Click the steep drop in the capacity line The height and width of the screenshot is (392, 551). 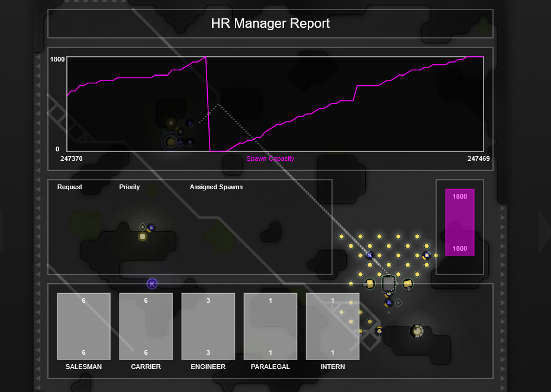[208, 104]
